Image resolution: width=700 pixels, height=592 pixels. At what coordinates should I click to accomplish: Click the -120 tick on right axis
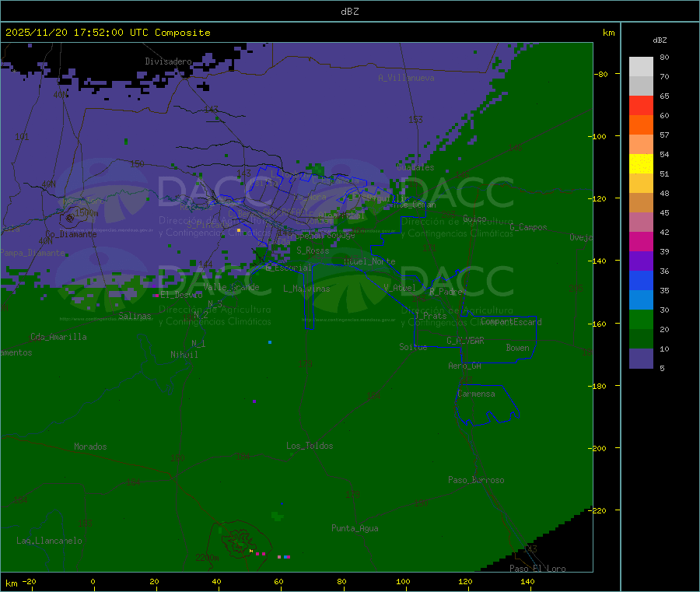[599, 198]
